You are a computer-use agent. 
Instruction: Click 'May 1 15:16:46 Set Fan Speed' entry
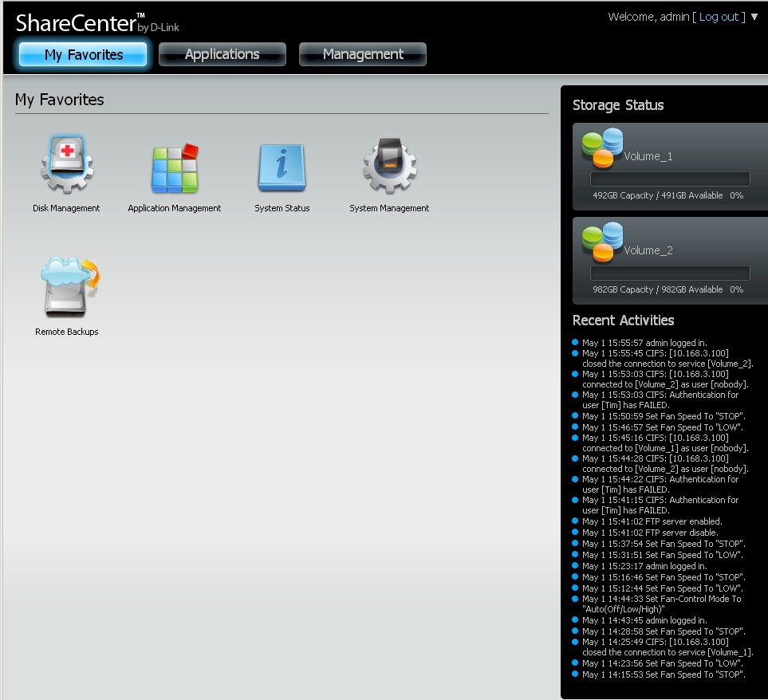[x=664, y=577]
